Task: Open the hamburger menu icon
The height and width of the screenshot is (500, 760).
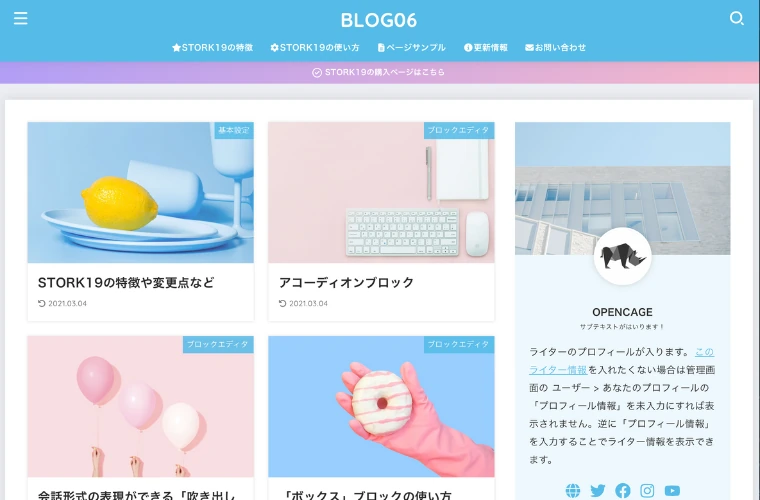Action: coord(20,18)
